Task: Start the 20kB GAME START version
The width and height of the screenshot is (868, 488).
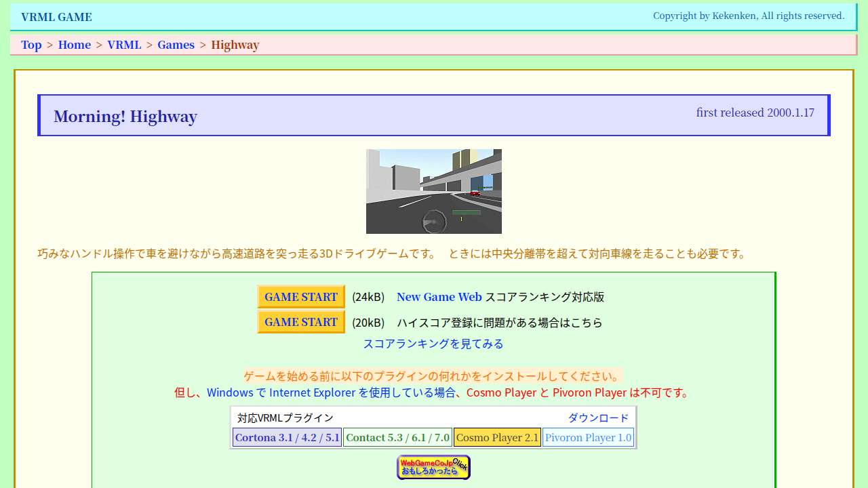Action: pyautogui.click(x=301, y=322)
